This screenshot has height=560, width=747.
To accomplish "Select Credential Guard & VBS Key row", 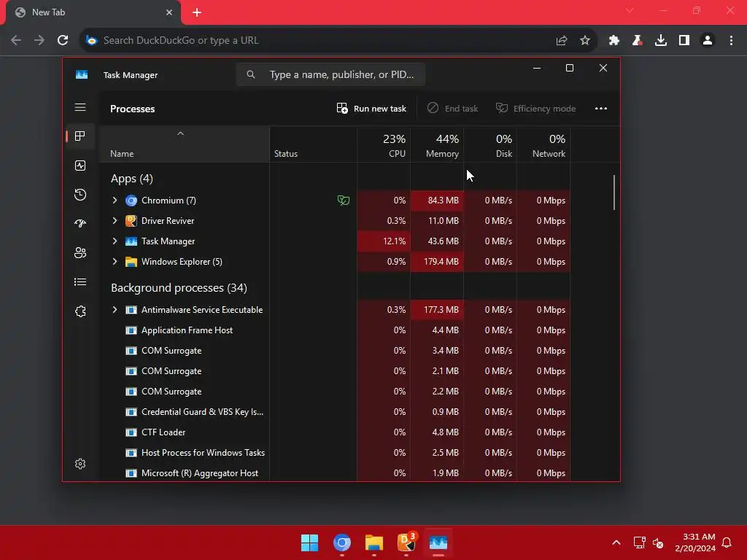I will pyautogui.click(x=334, y=412).
